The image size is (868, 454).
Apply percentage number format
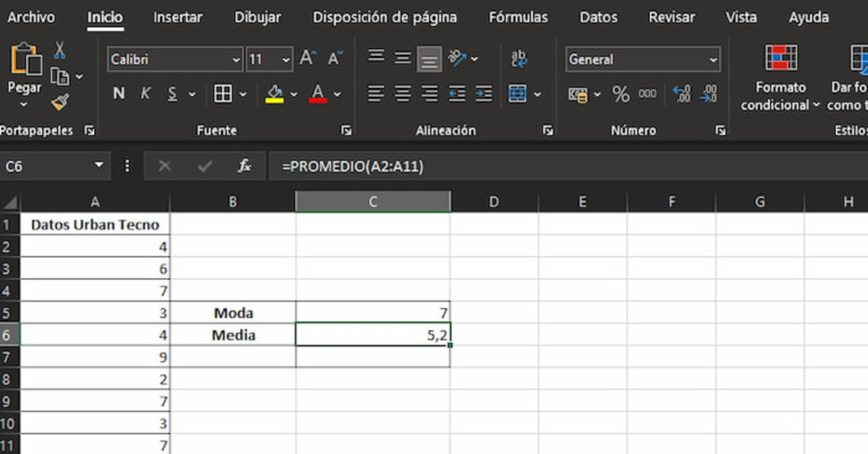tap(621, 93)
